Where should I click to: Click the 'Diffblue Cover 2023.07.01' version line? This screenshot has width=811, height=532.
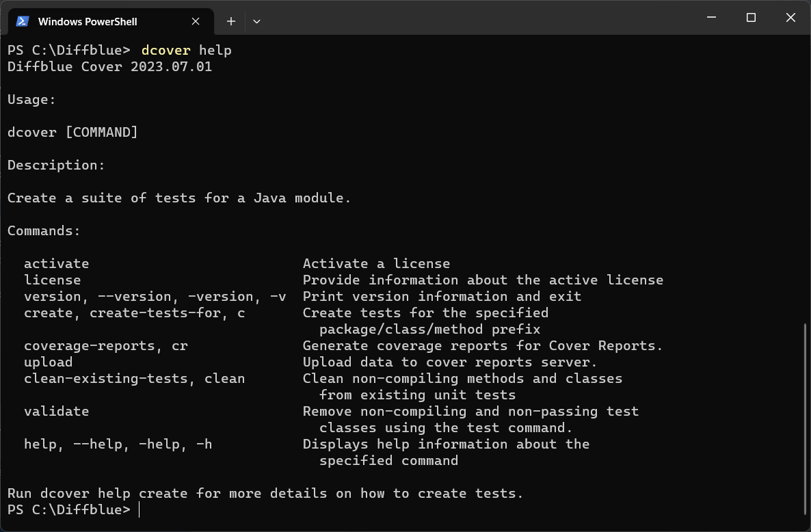pyautogui.click(x=109, y=66)
